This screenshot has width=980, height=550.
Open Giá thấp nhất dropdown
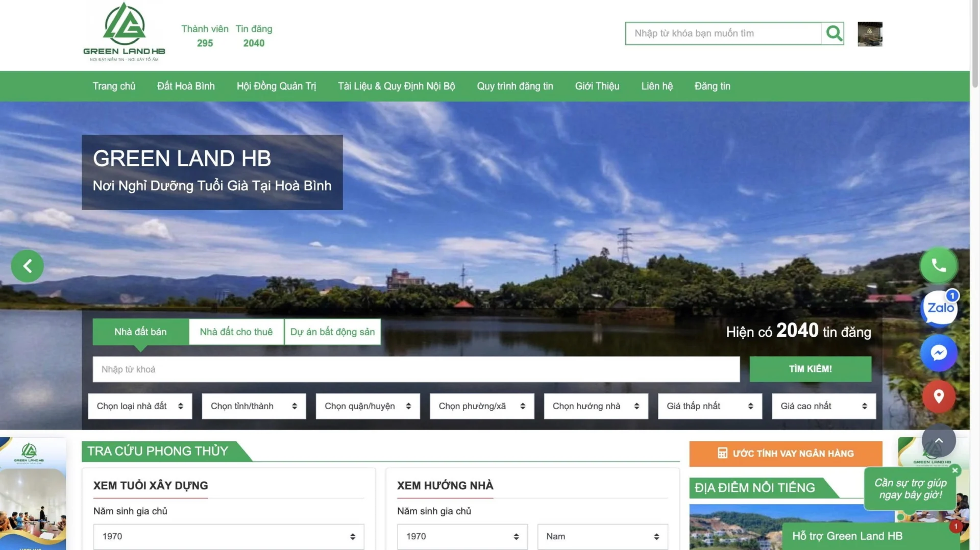pos(710,406)
